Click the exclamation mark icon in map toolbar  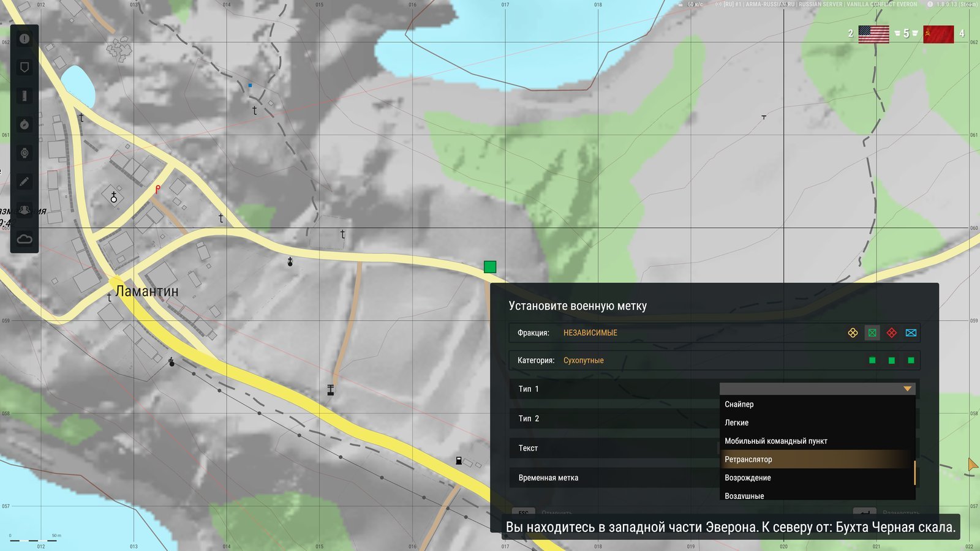[24, 39]
